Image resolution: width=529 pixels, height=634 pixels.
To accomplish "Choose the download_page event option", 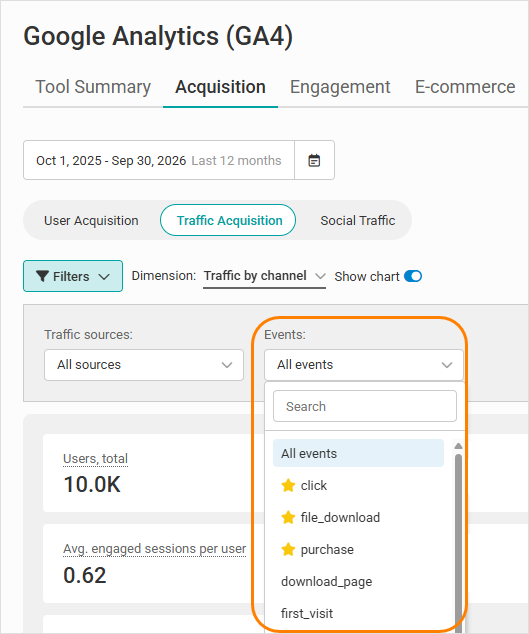I will [358, 581].
